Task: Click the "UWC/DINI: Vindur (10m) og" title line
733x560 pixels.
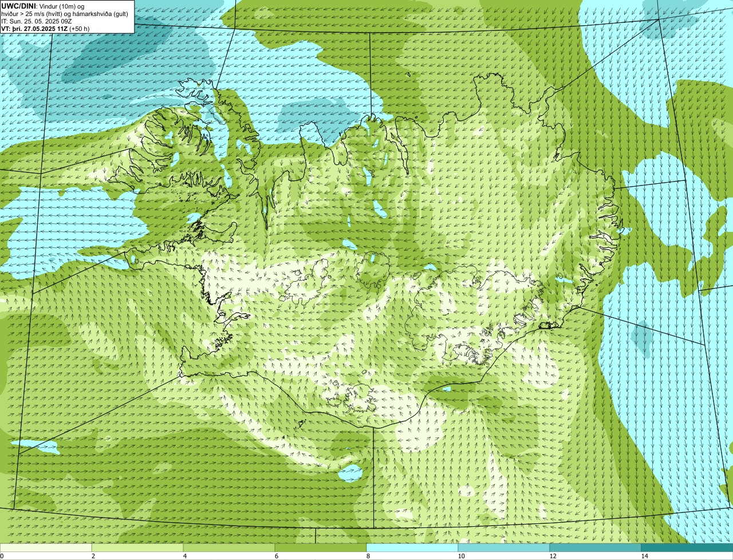Action: pyautogui.click(x=43, y=6)
